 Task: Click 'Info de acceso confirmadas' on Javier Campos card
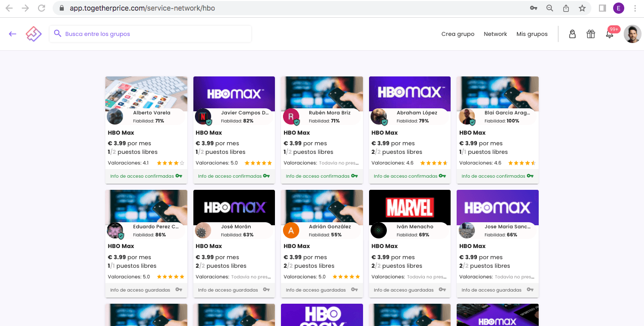[x=230, y=176]
